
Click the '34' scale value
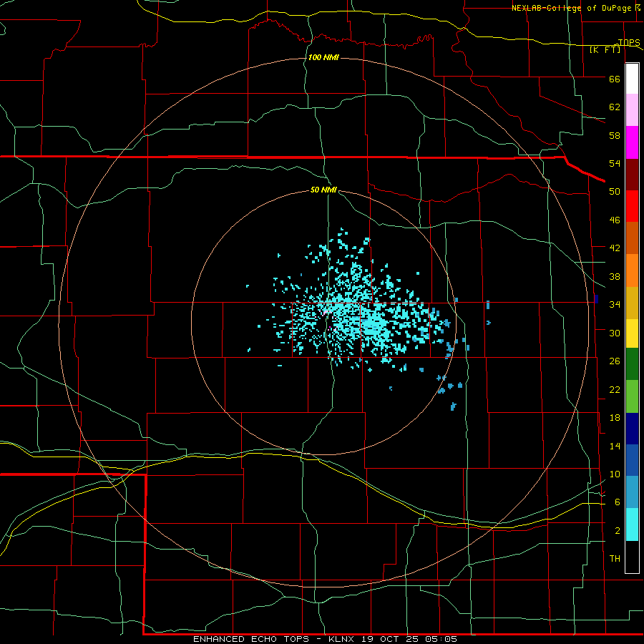click(615, 305)
